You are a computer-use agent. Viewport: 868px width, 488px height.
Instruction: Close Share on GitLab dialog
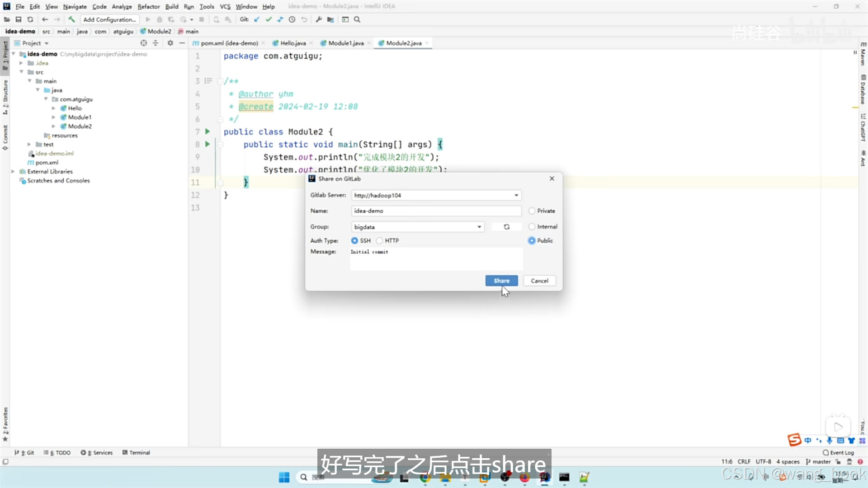click(552, 178)
